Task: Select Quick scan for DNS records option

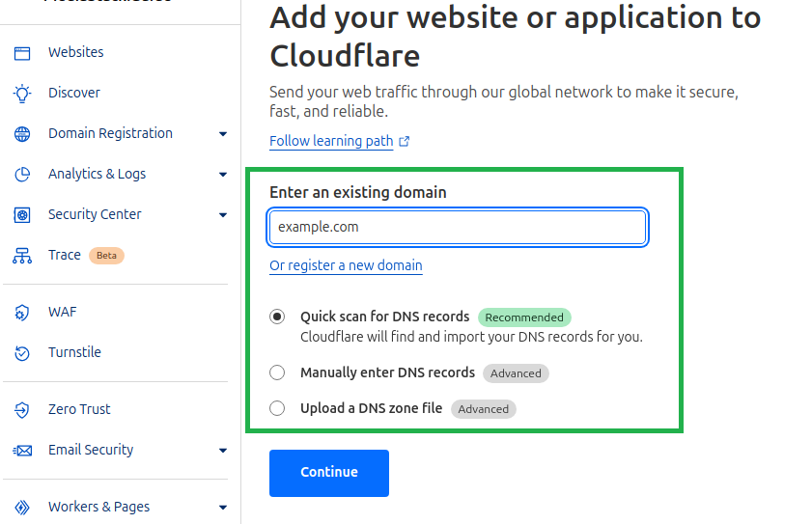Action: coord(277,317)
